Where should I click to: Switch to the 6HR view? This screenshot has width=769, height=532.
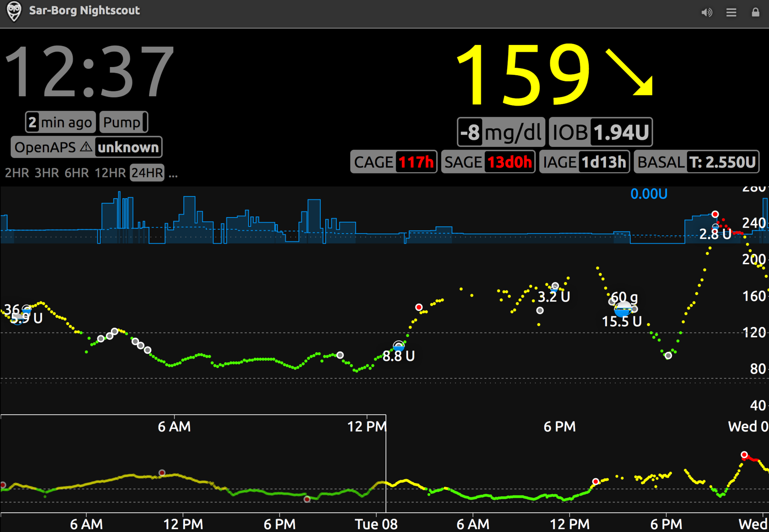tap(76, 173)
